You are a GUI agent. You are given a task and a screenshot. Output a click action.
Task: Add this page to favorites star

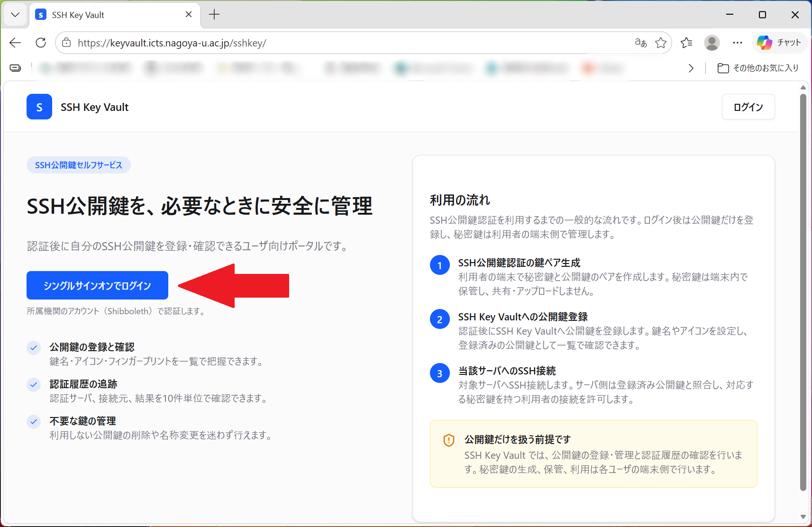[661, 43]
